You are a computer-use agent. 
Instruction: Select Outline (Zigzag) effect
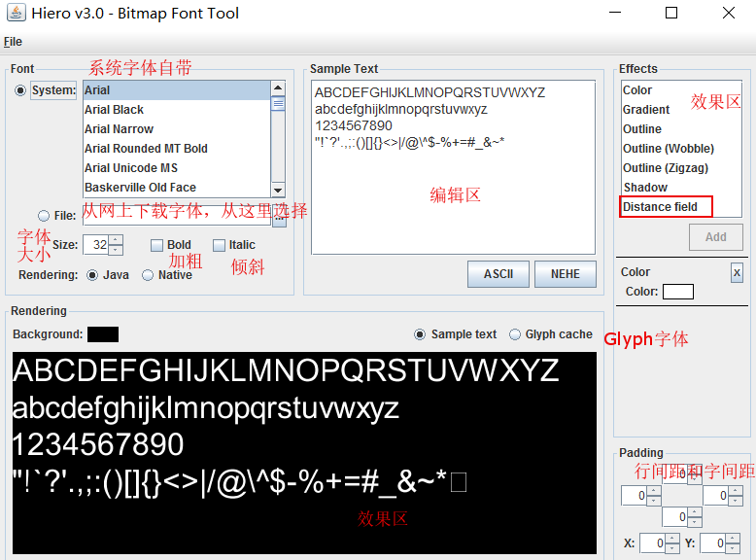click(x=681, y=167)
